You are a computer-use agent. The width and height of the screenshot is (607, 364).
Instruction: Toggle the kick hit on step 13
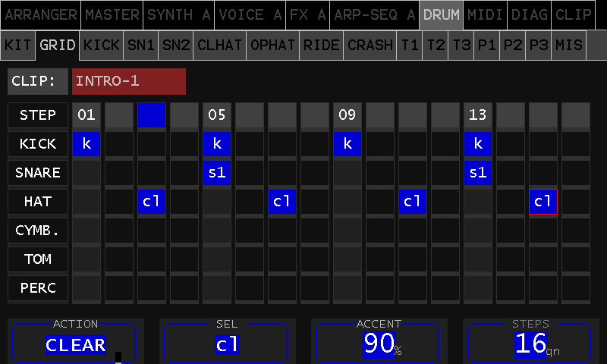pyautogui.click(x=478, y=144)
